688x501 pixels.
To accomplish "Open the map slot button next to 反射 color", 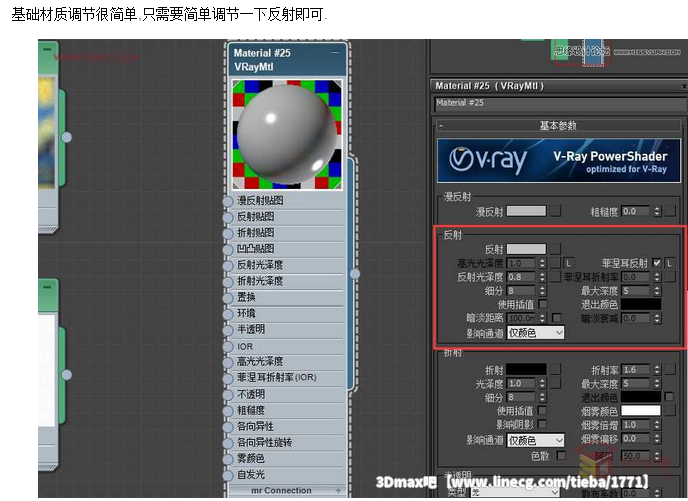I will tap(555, 249).
